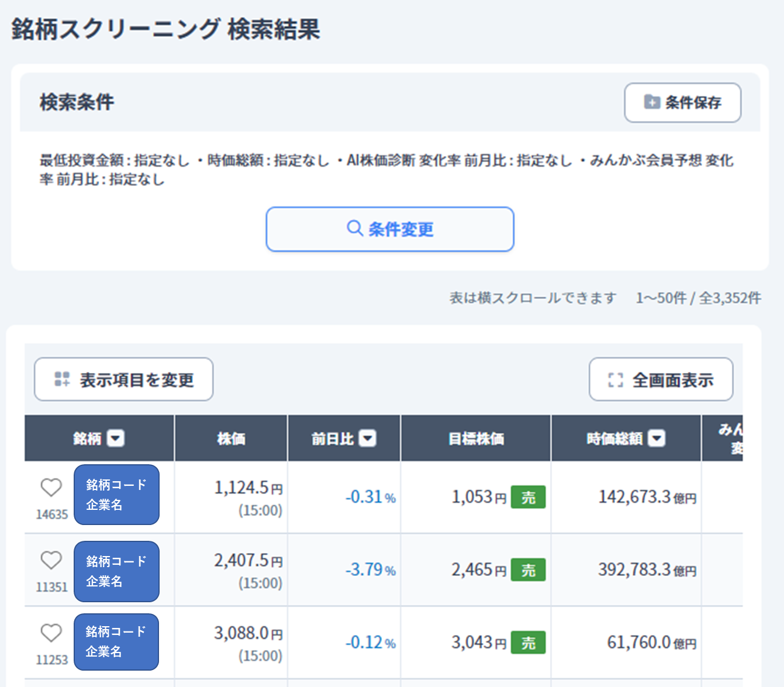
Task: Click the change value -3.79%
Action: (x=371, y=569)
